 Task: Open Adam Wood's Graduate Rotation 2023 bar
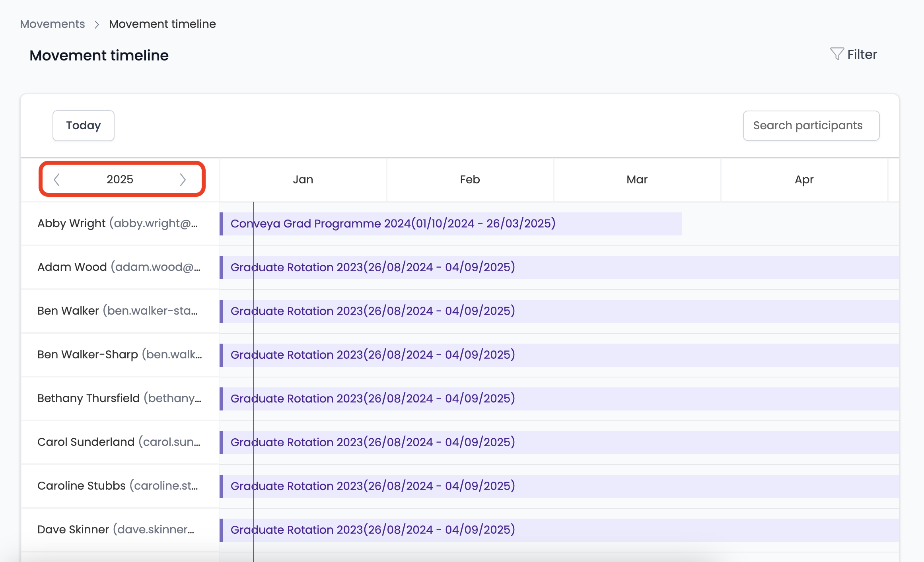pos(559,267)
